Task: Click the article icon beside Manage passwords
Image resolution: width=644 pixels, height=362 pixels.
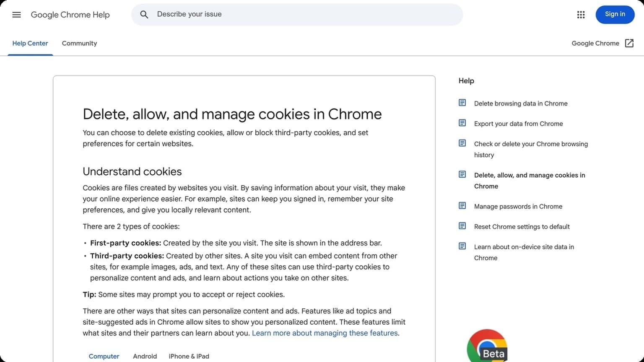Action: [x=462, y=205]
